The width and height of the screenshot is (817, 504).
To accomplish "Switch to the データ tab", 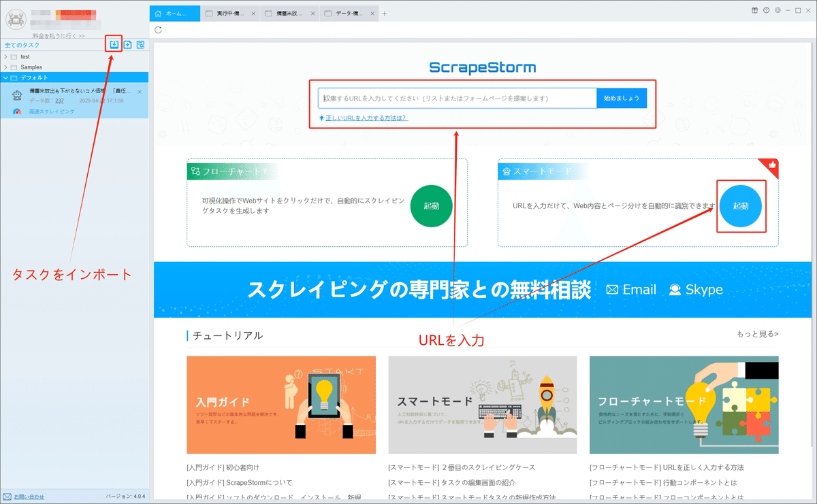I will [x=349, y=14].
